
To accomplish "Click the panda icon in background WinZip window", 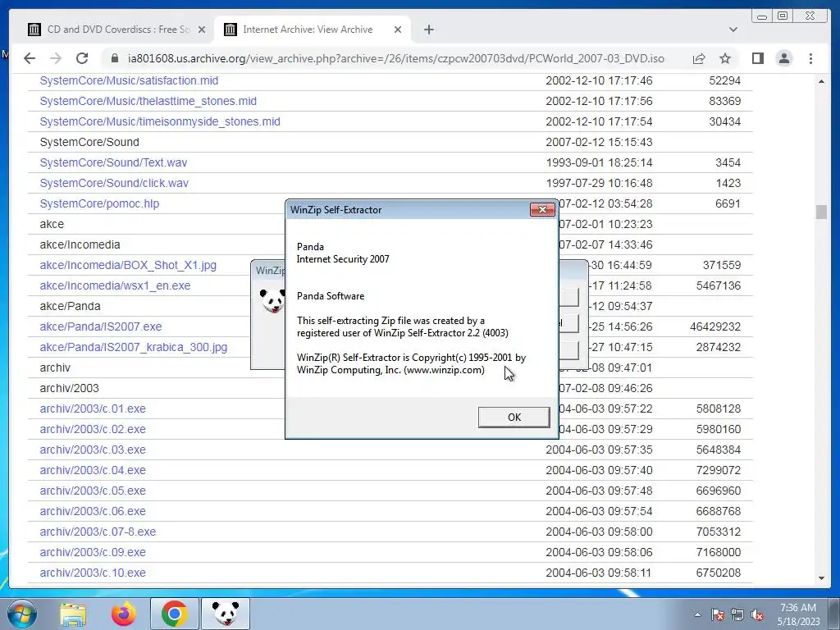I will coord(272,300).
